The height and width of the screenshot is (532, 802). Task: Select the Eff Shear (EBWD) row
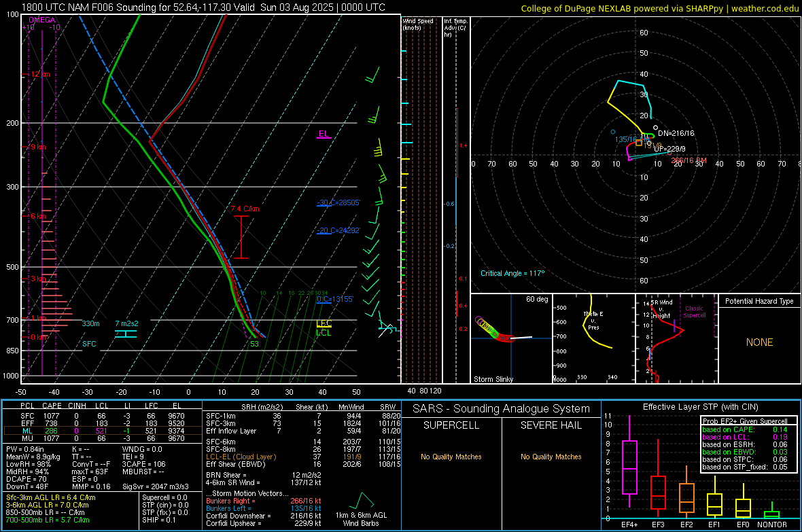pos(303,465)
